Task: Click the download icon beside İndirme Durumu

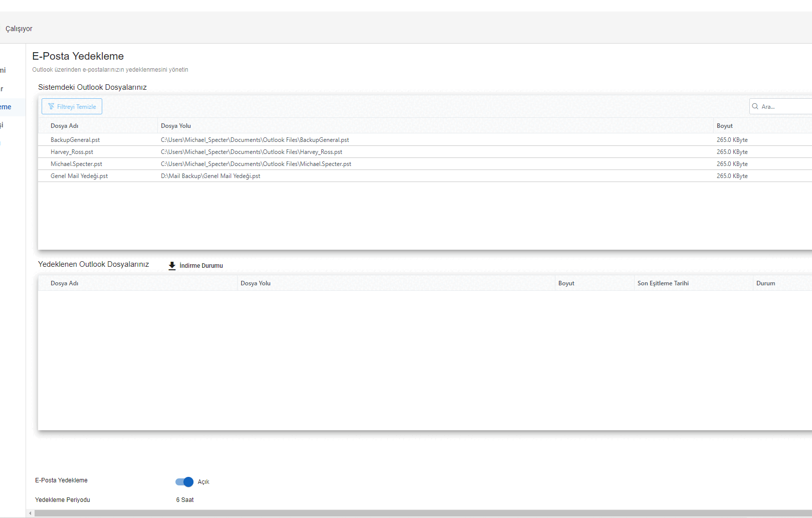Action: [x=172, y=266]
